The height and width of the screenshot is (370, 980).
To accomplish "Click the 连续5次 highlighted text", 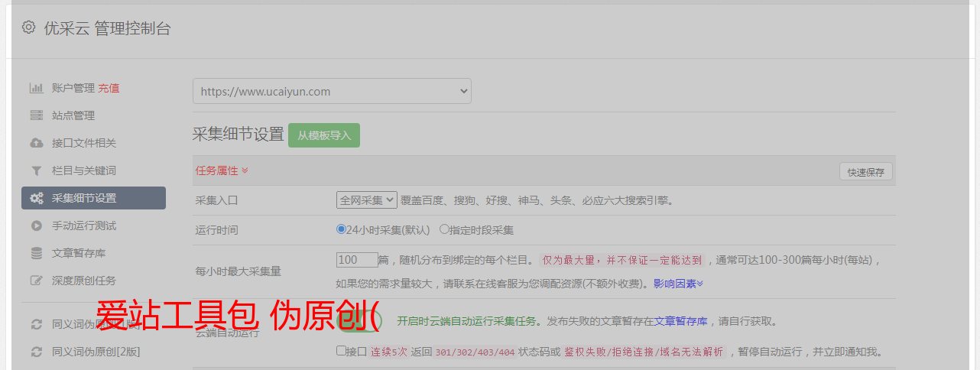I will click(388, 352).
